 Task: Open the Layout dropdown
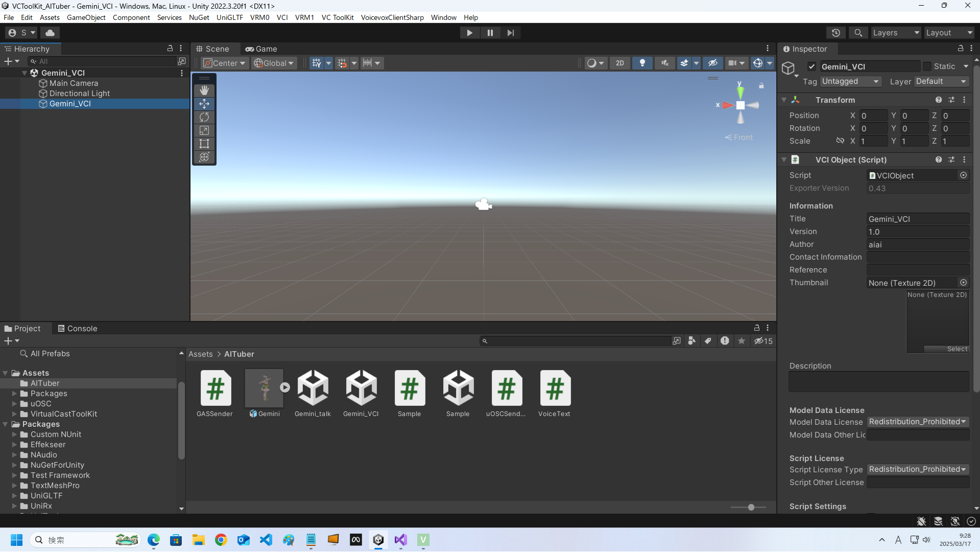[x=949, y=33]
